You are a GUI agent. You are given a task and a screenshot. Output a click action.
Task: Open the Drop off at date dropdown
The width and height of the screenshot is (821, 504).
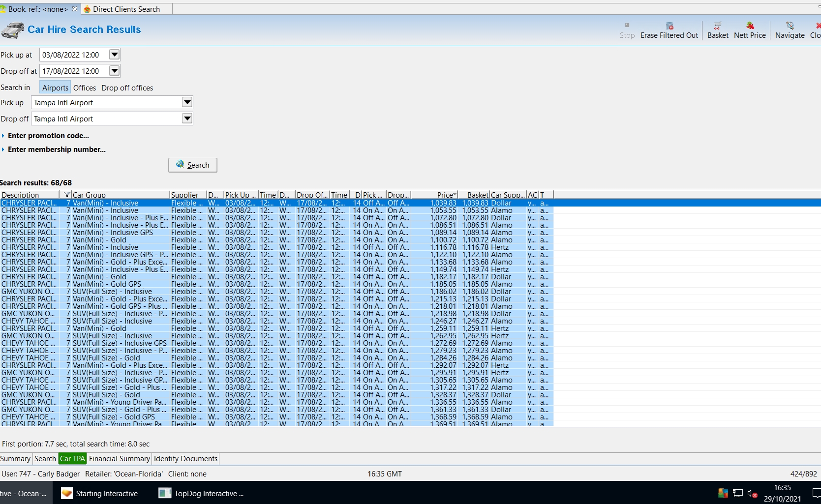tap(114, 71)
